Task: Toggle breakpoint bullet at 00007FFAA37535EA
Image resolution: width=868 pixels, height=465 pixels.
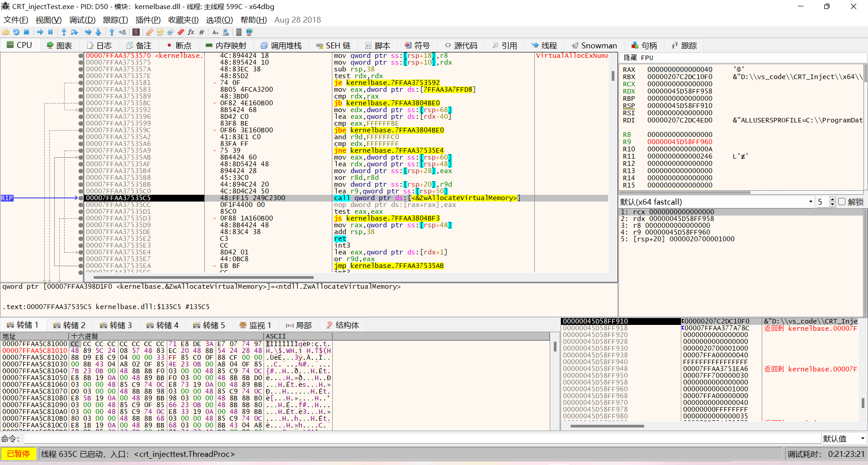Action: tap(80, 266)
